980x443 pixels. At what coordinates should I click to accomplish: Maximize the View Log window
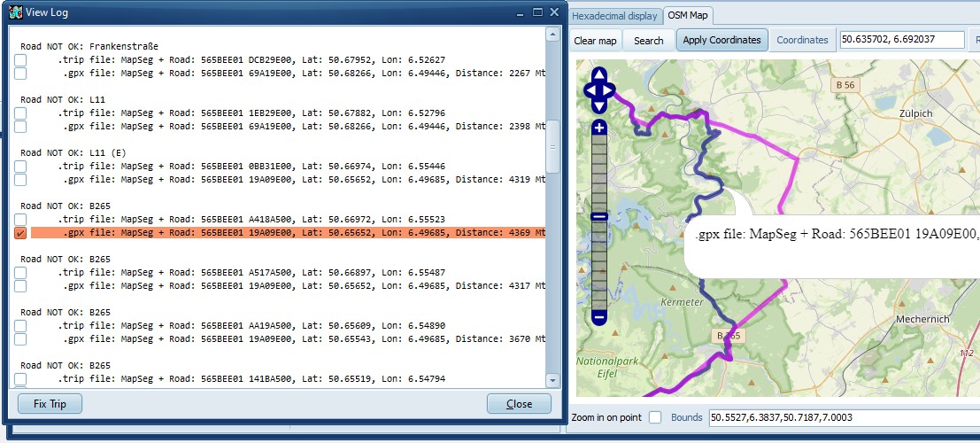point(537,12)
